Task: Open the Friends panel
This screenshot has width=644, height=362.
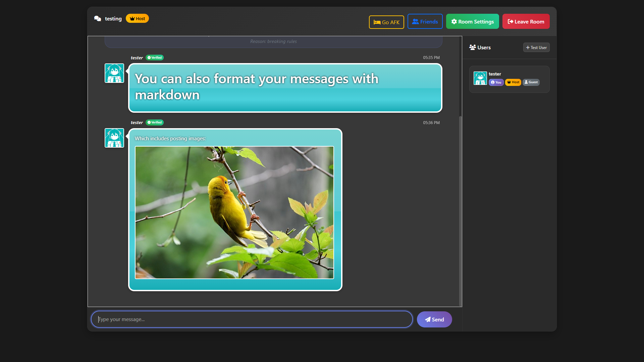Action: [x=425, y=21]
